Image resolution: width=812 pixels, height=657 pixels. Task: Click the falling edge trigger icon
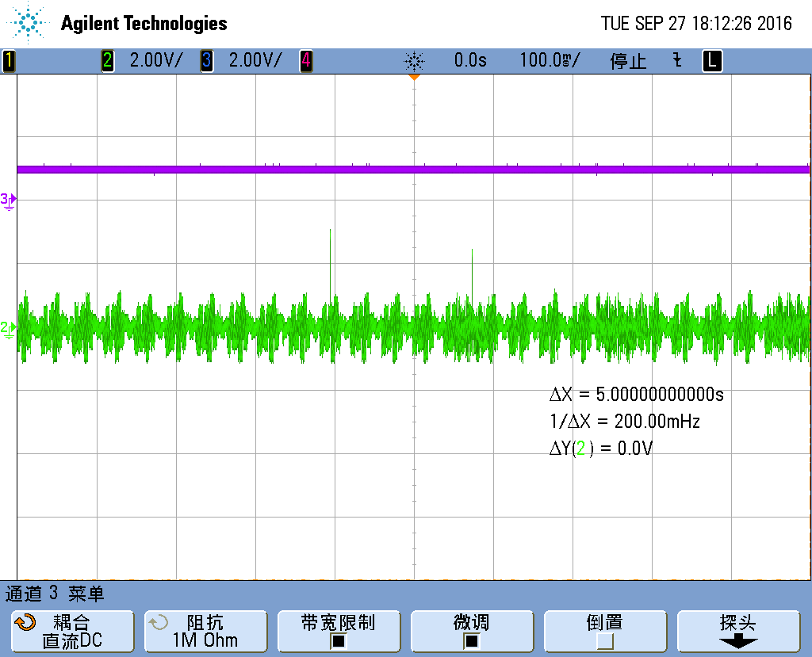point(677,60)
